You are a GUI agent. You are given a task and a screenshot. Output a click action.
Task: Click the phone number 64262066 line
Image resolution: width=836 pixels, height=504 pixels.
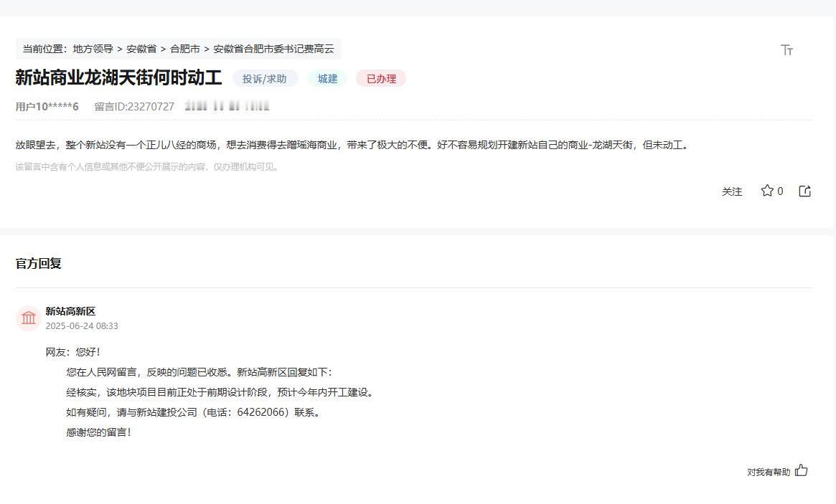click(x=193, y=412)
